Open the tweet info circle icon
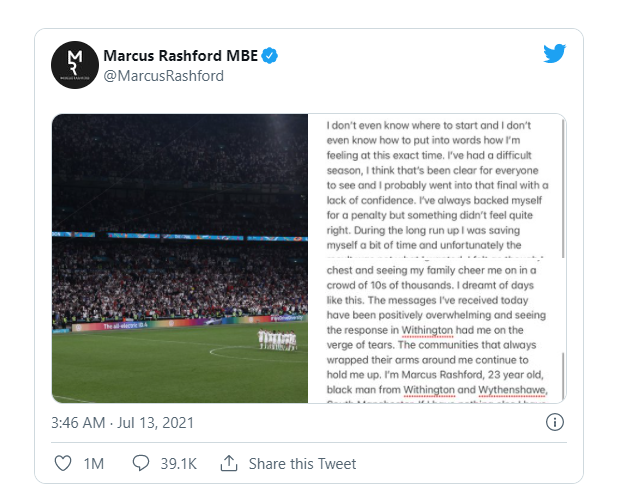 click(x=555, y=422)
